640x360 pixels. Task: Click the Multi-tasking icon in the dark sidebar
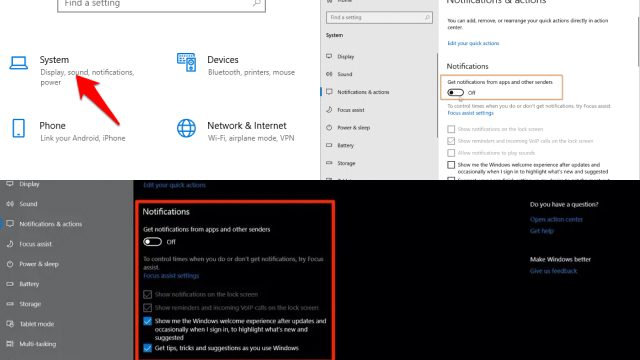10,344
